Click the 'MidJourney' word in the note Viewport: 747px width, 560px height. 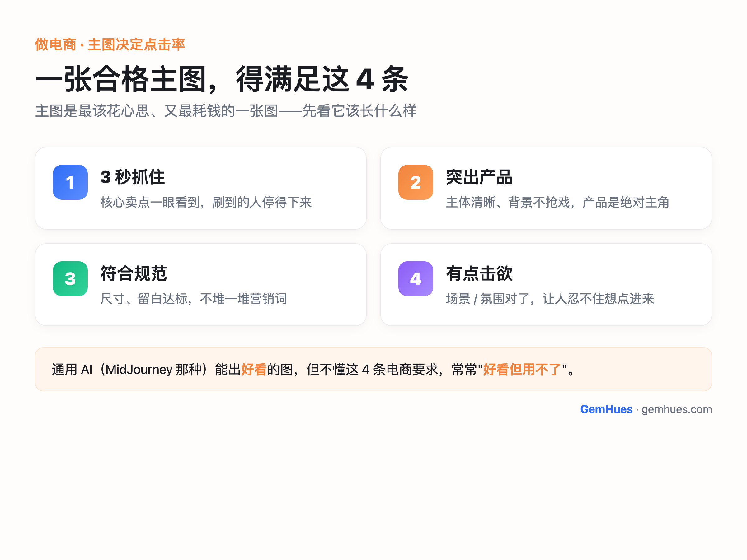point(139,370)
